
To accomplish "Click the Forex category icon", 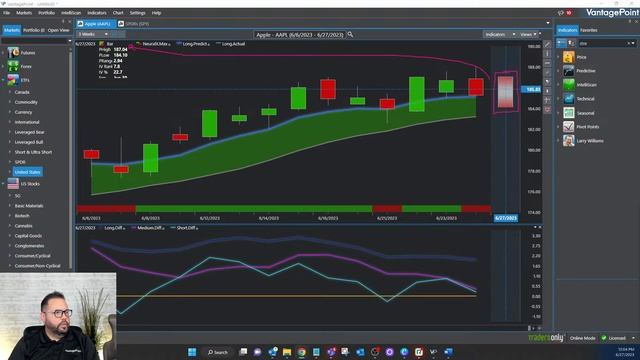I will click(13, 66).
